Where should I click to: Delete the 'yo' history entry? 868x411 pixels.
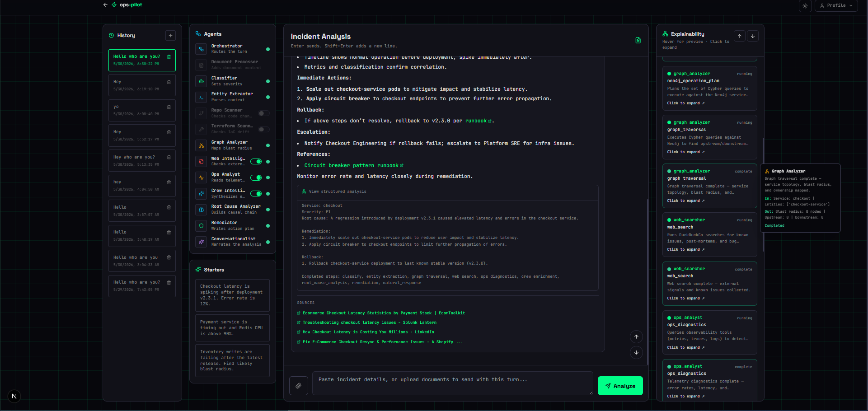[x=169, y=107]
